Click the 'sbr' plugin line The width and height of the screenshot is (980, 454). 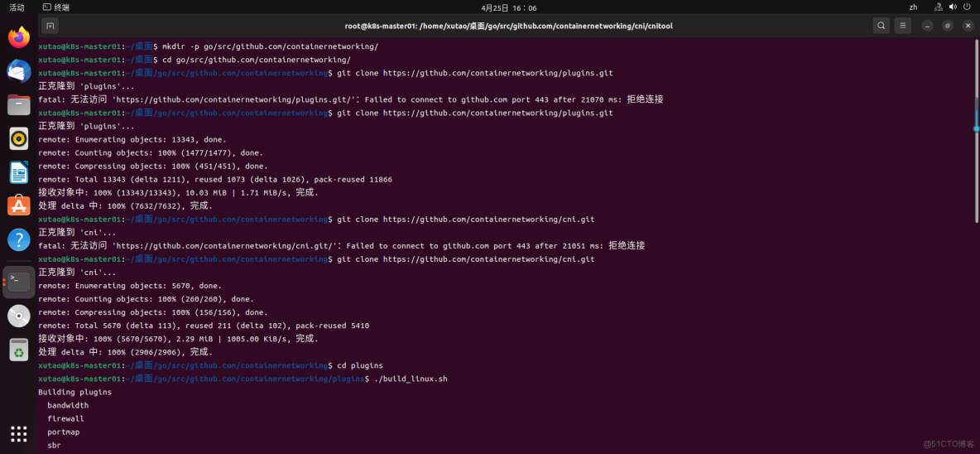(x=55, y=446)
